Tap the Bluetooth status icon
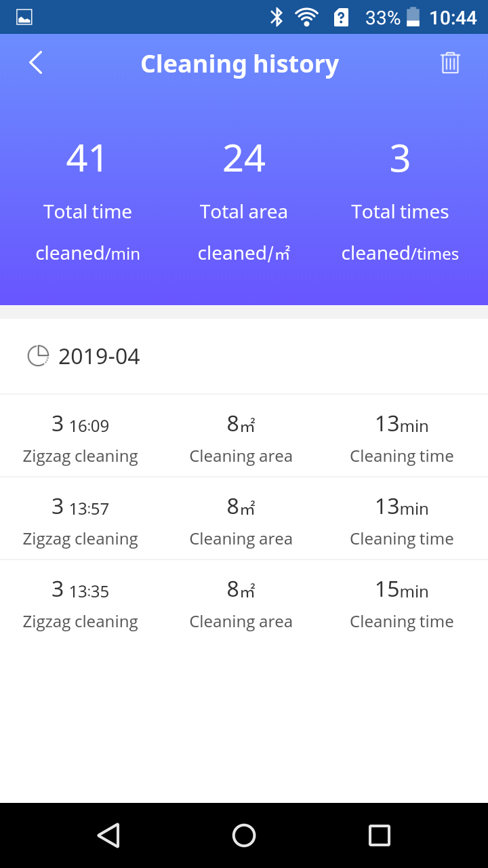488x868 pixels. click(277, 17)
